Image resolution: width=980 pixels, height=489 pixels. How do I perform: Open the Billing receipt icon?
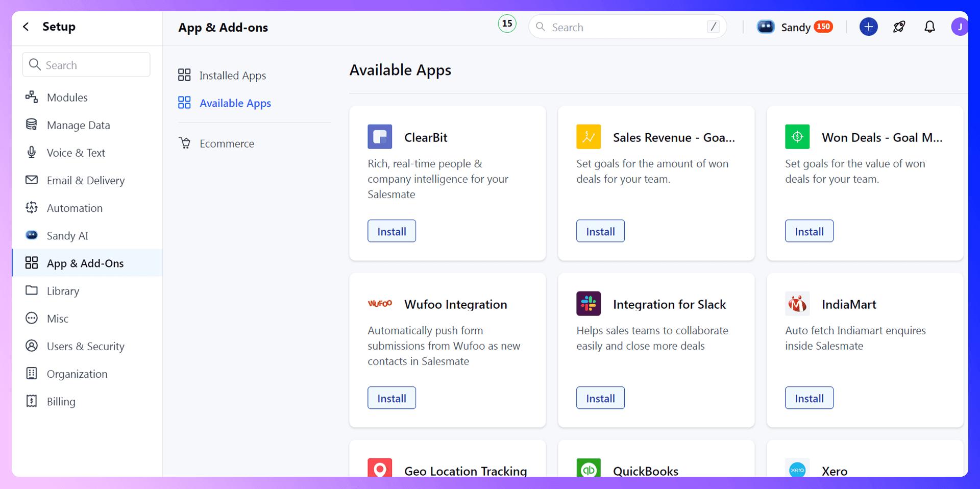pyautogui.click(x=32, y=401)
